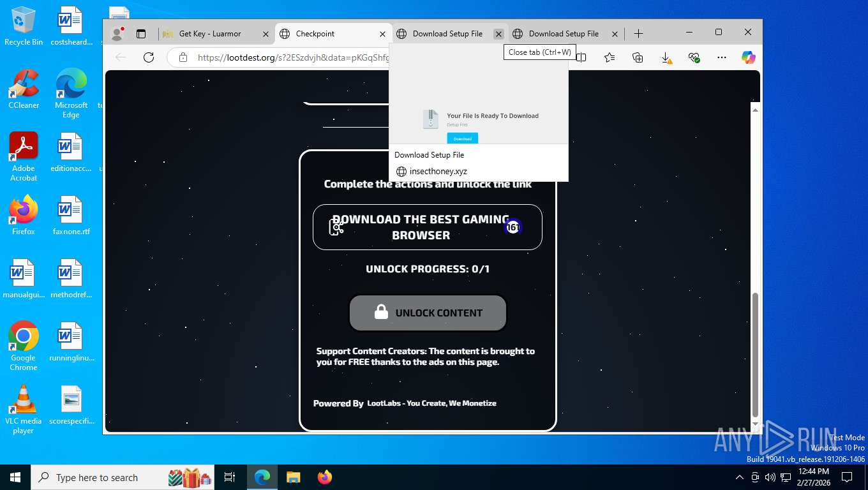Open the split screen icon
868x490 pixels.
581,57
